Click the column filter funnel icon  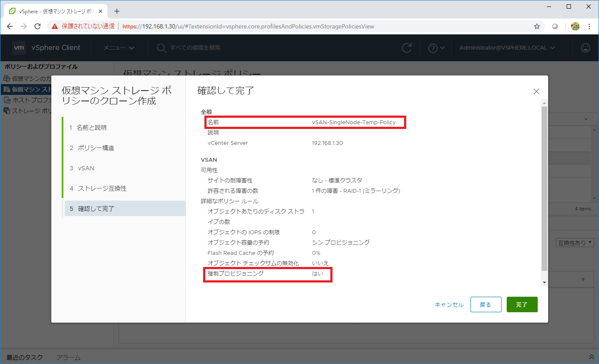(x=583, y=280)
